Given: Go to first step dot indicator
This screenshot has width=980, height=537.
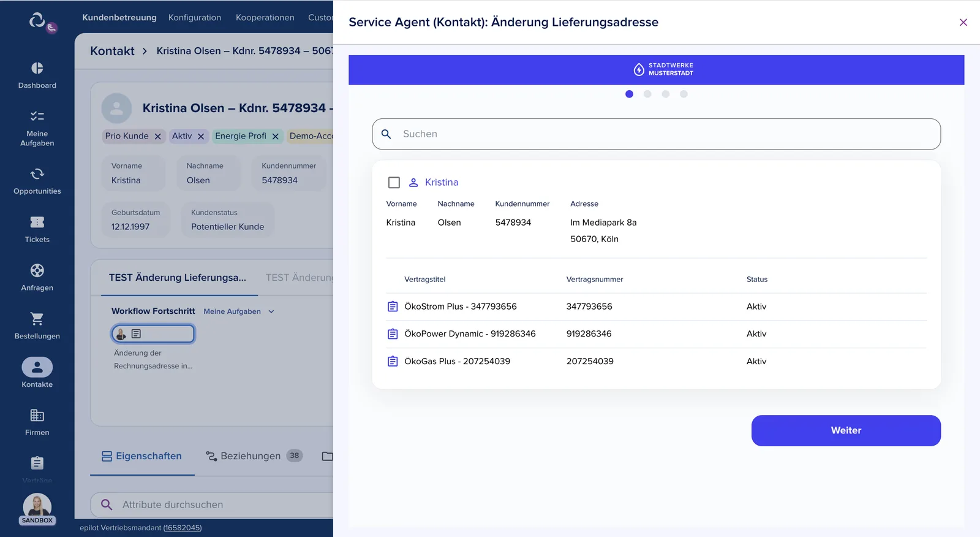Looking at the screenshot, I should (x=629, y=94).
